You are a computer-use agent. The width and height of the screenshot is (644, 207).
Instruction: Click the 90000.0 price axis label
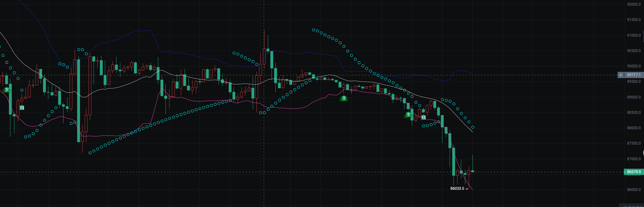pyautogui.click(x=634, y=66)
